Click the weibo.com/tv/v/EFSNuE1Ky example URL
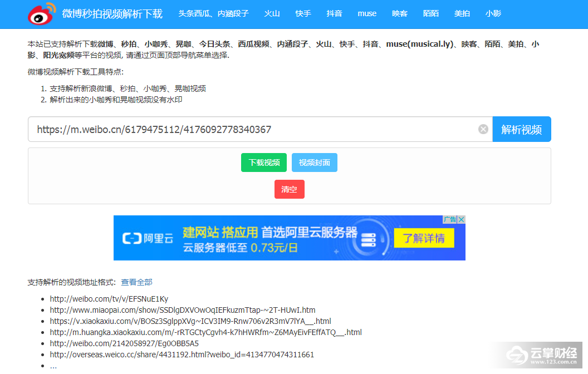 click(x=109, y=299)
